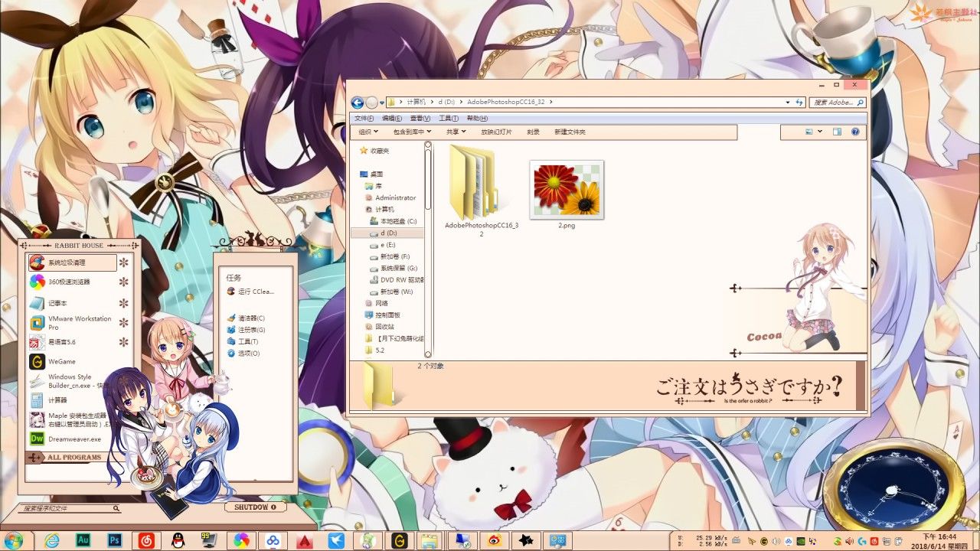Open ALL PROGRAMS in the Start menu
This screenshot has width=980, height=551.
pyautogui.click(x=74, y=458)
